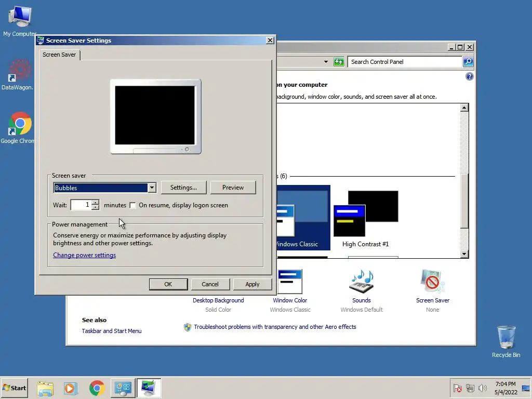Click the theme list scroll down arrow

(464, 254)
